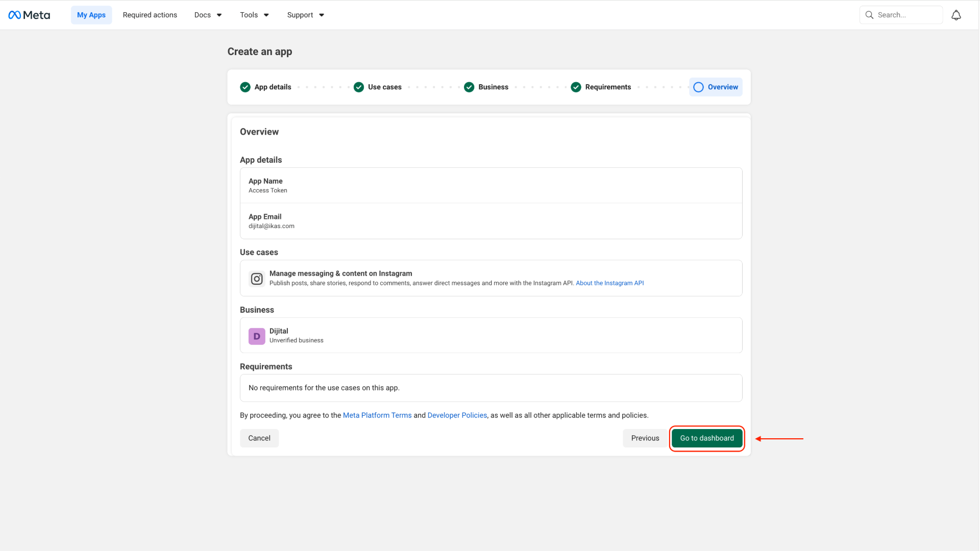Viewport: 980px width, 551px height.
Task: Open About the Instagram API link
Action: [610, 283]
